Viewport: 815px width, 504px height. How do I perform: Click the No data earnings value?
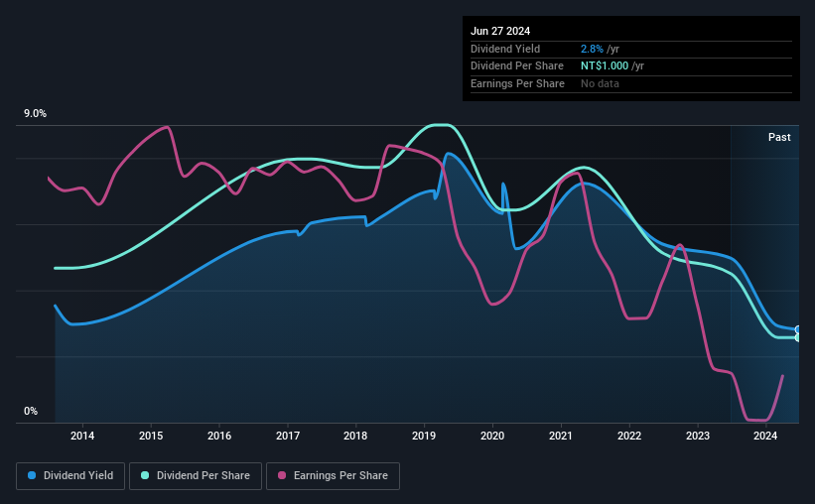point(600,83)
